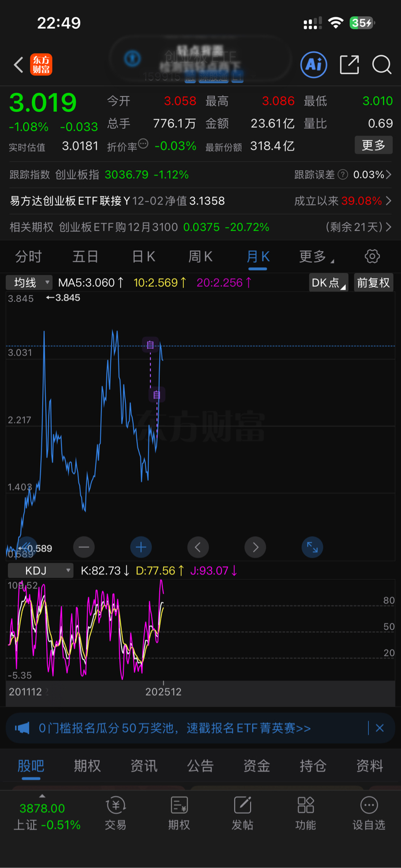Move chart left with arrow icon

pyautogui.click(x=198, y=547)
